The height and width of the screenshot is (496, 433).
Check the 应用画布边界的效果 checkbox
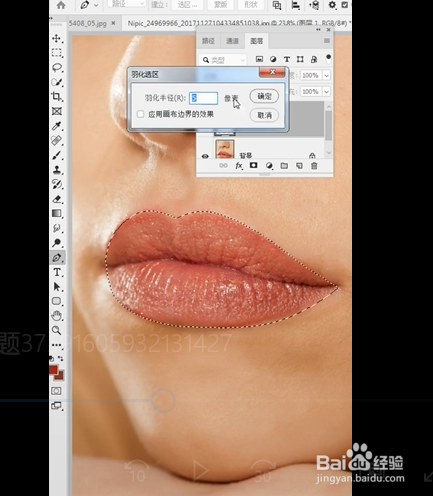coord(140,114)
